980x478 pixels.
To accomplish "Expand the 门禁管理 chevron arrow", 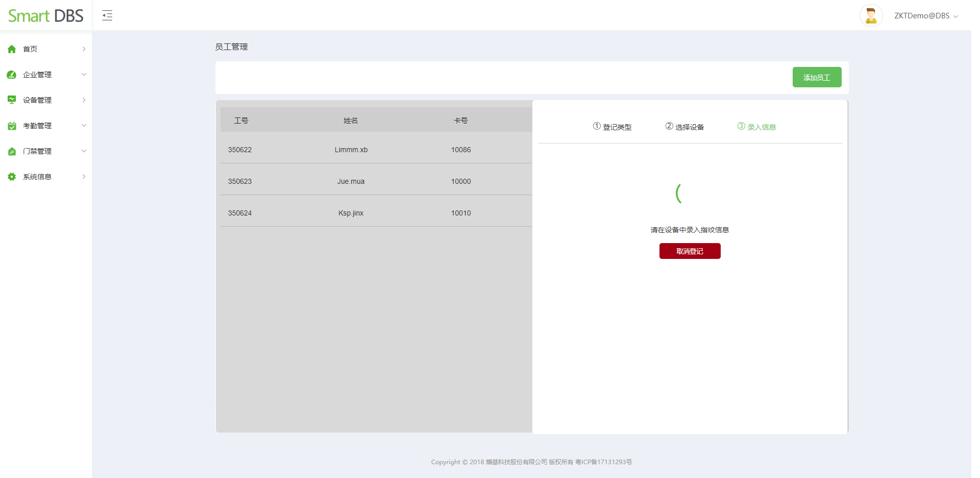I will [84, 151].
